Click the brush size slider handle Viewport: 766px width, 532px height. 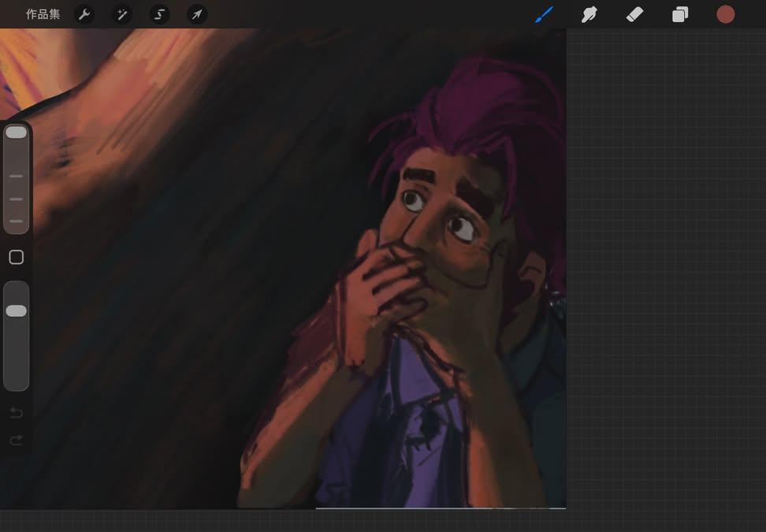click(16, 132)
